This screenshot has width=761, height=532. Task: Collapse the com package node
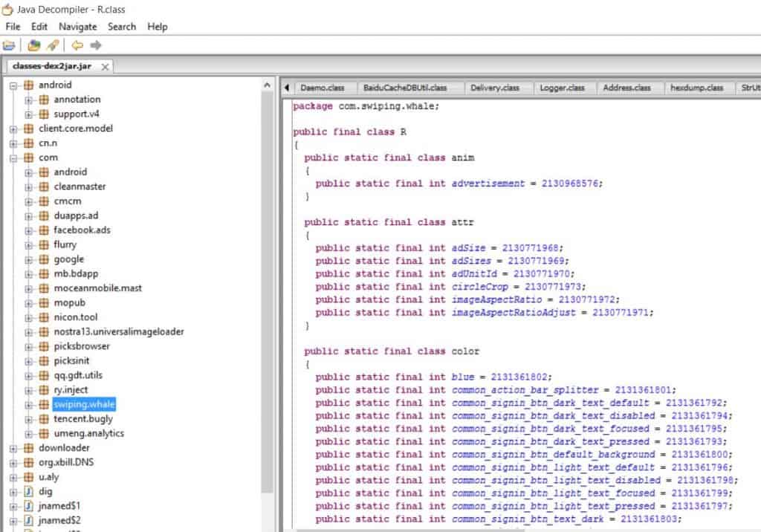pos(13,158)
